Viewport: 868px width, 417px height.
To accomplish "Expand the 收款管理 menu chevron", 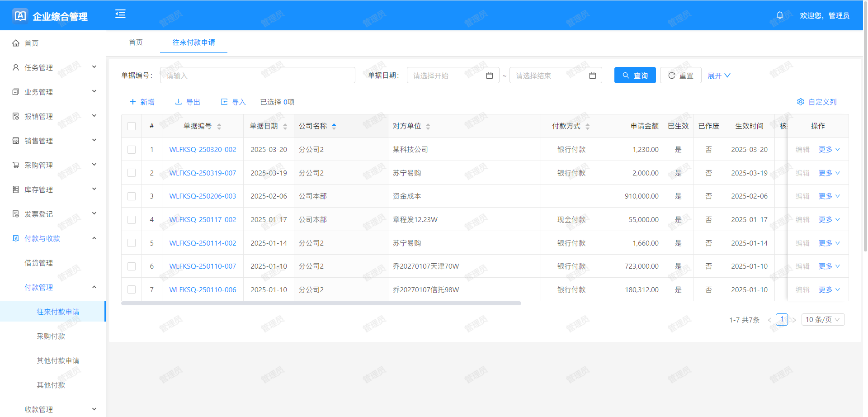I will (94, 409).
